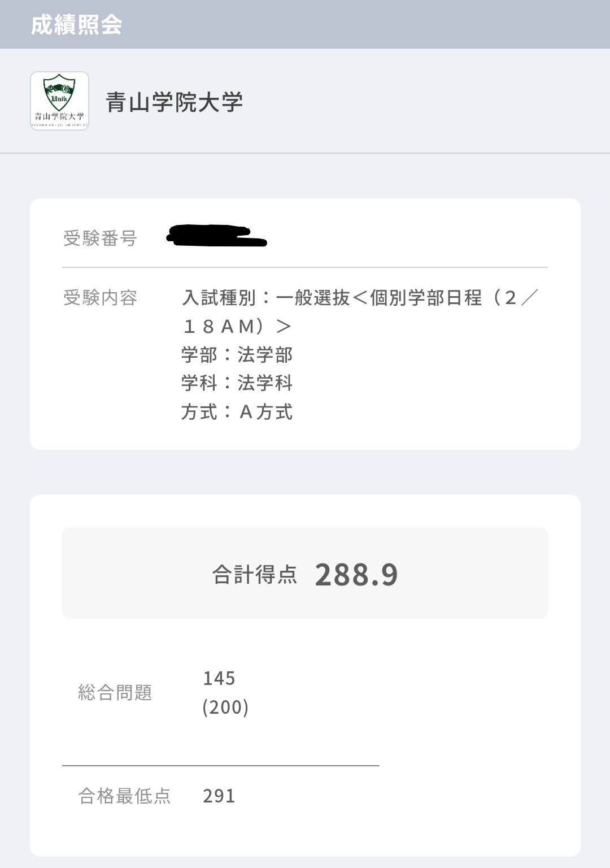Tap the Aoyama Gakuin University crest logo
Screen dimensions: 610x868
(x=59, y=101)
